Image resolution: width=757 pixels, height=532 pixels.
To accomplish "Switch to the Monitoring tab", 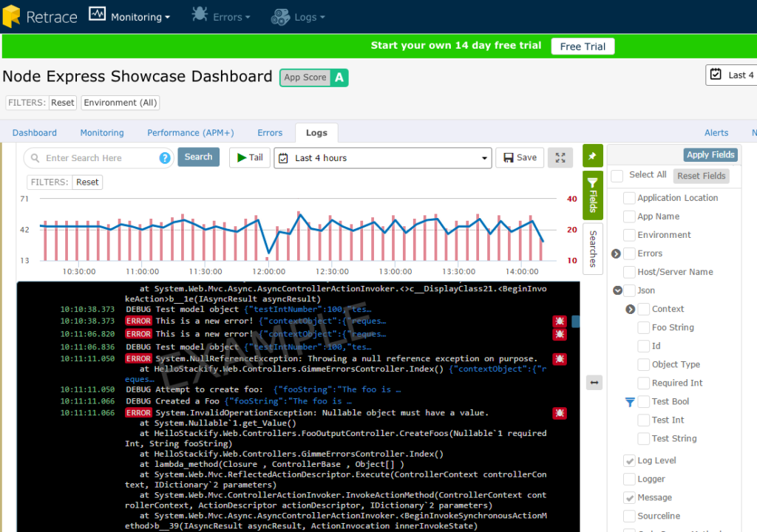I will pos(102,133).
